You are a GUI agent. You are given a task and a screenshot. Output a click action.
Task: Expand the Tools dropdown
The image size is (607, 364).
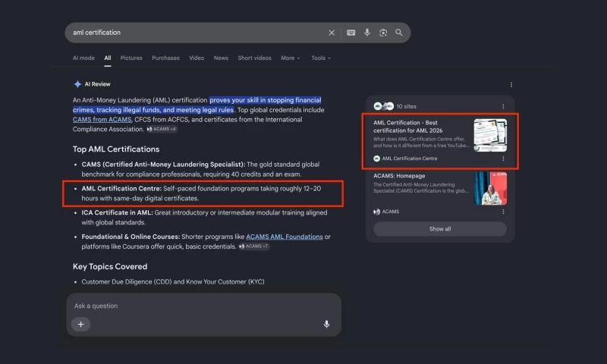click(x=321, y=58)
